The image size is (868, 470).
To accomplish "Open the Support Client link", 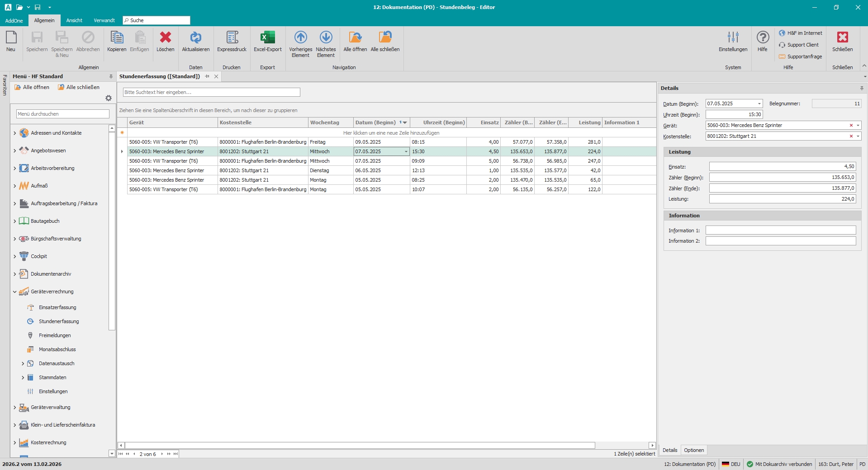I will 802,45.
